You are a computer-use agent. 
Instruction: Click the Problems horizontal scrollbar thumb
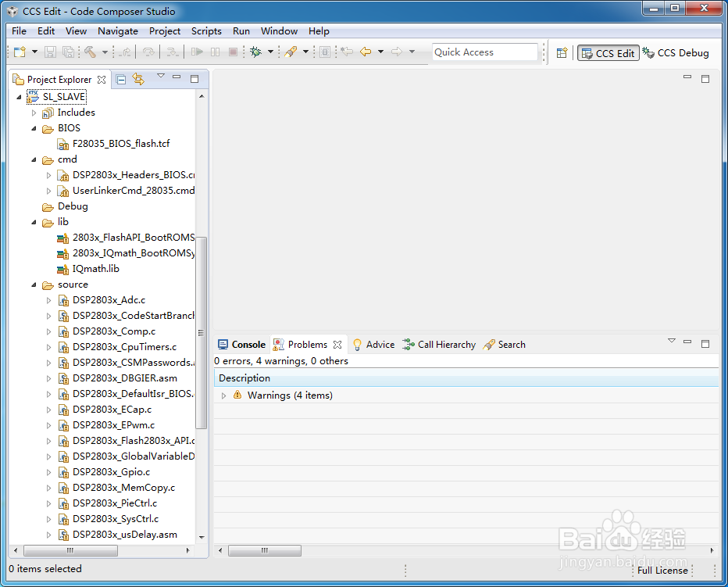click(265, 551)
